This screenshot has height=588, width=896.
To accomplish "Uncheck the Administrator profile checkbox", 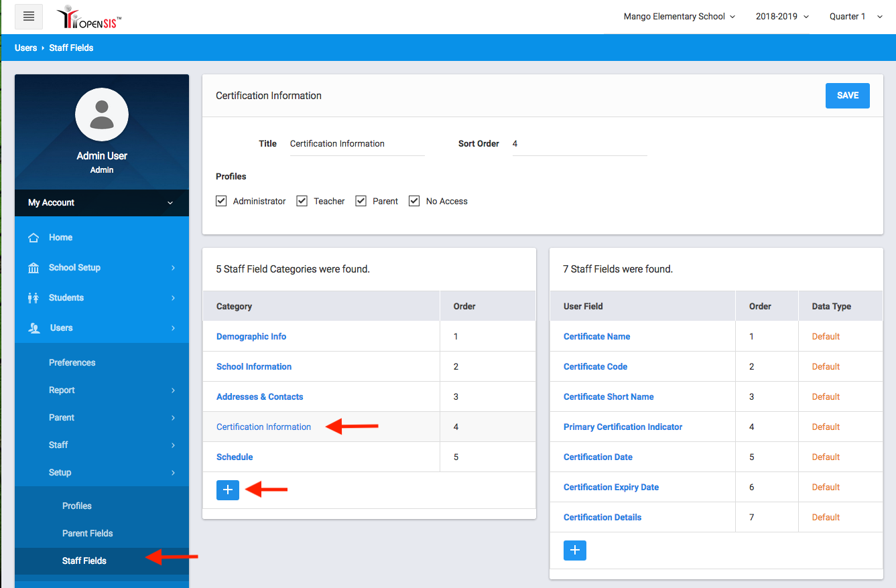I will click(x=221, y=201).
